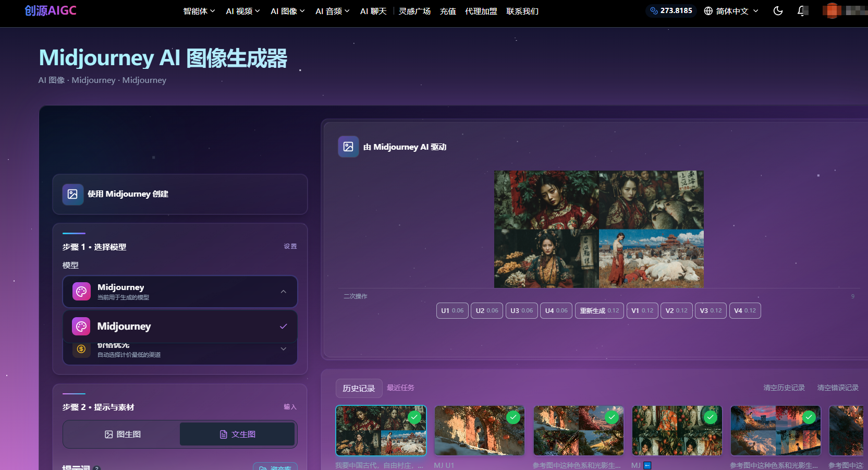Click the picture icon in the 图生图 tab
The height and width of the screenshot is (470, 868).
click(109, 435)
